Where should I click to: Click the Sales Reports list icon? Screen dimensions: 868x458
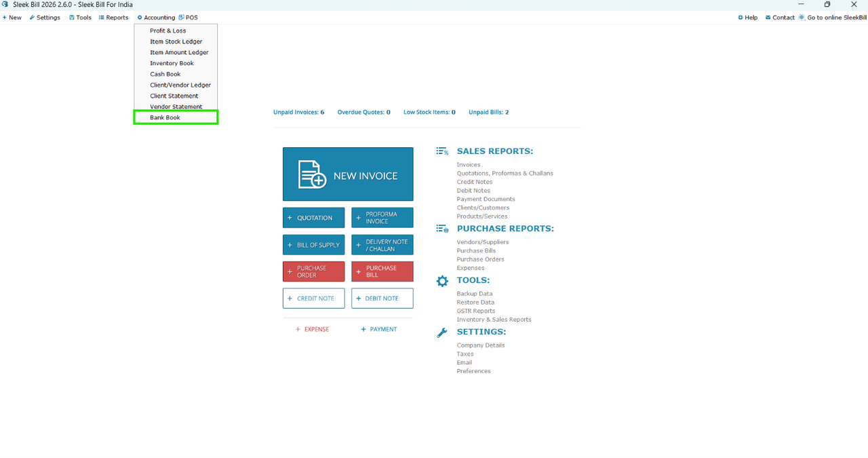442,151
